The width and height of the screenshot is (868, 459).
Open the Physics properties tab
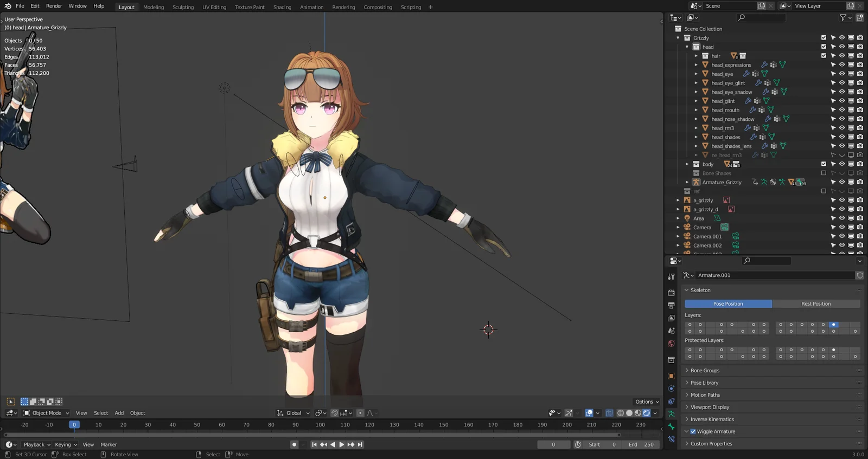671,389
